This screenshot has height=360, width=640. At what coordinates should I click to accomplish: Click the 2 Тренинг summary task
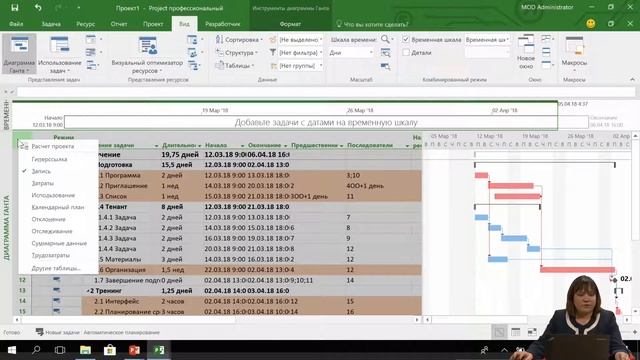click(105, 291)
